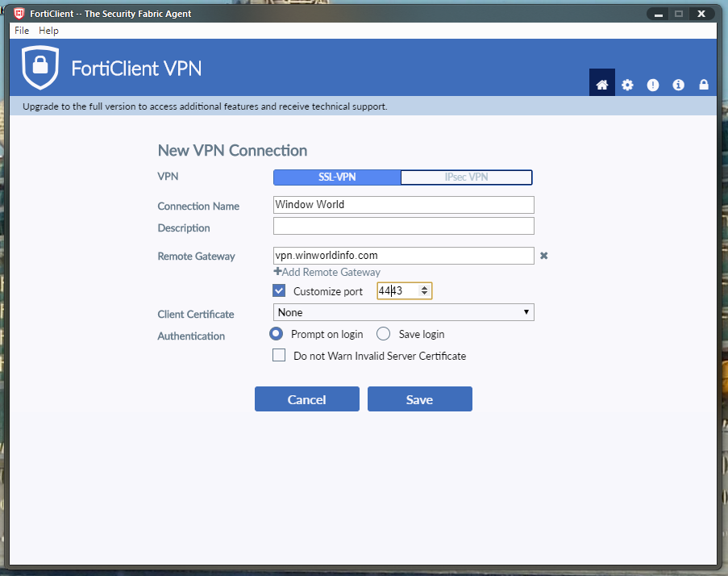Click the FortiClient title bar app icon
The image size is (728, 576).
point(19,14)
